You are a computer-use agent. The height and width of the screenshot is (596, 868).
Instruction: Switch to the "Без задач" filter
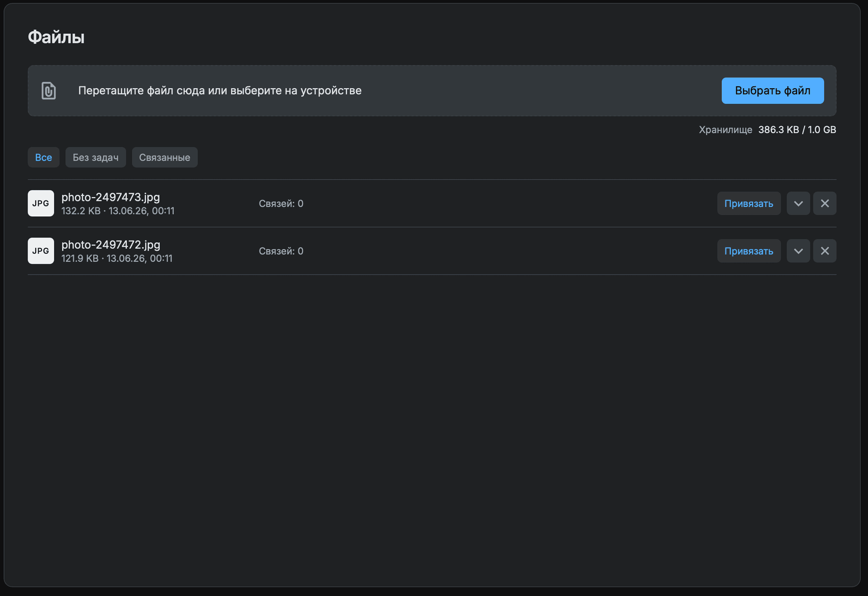(x=95, y=157)
